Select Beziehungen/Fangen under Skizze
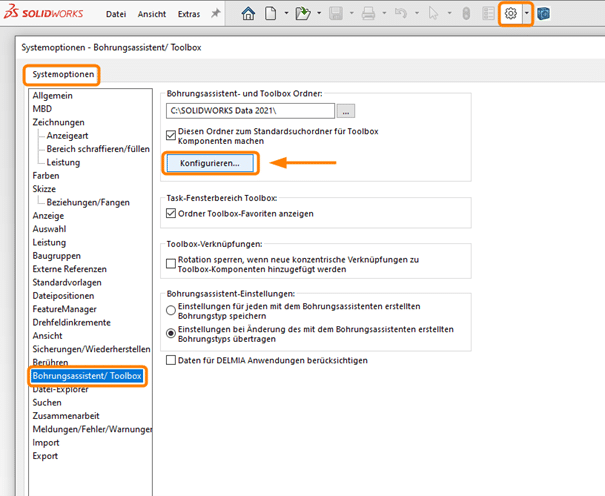The height and width of the screenshot is (496, 605). (x=88, y=202)
